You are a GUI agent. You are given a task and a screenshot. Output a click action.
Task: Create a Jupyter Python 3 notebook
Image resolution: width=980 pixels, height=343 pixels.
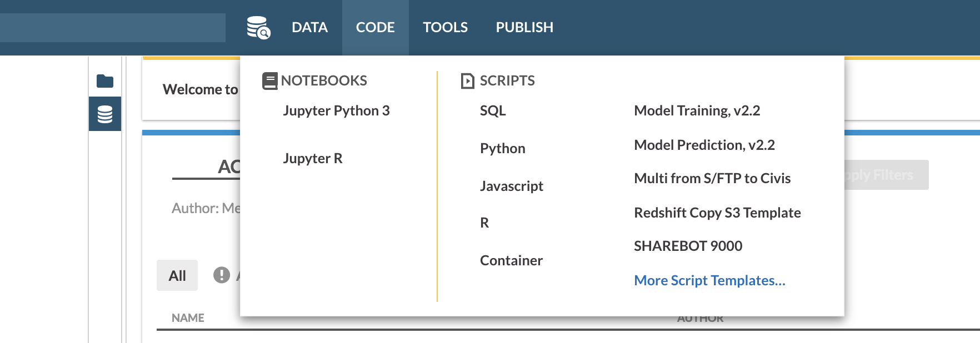(x=336, y=110)
